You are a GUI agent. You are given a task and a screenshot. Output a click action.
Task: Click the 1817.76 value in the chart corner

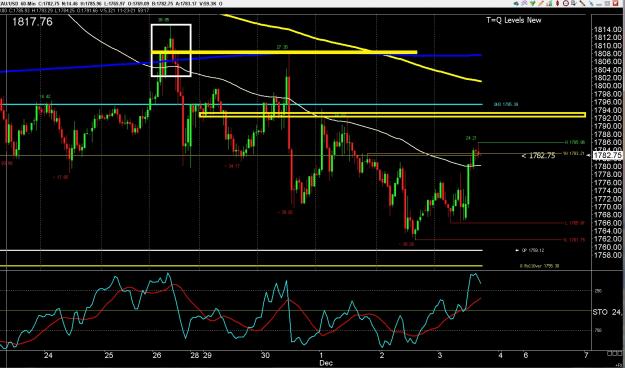[x=32, y=22]
